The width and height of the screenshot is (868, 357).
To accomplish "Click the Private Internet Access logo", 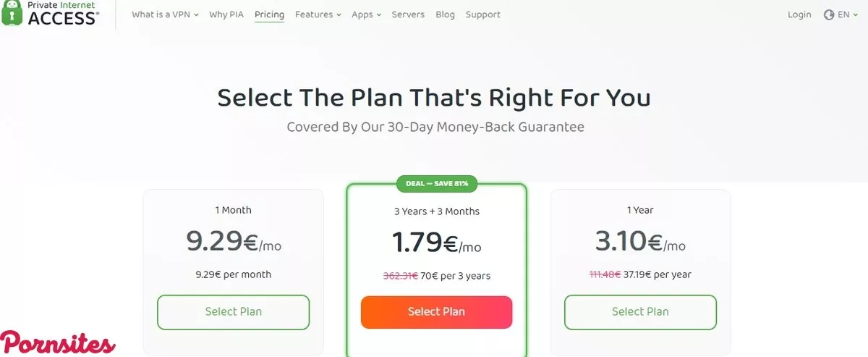I will [x=51, y=14].
